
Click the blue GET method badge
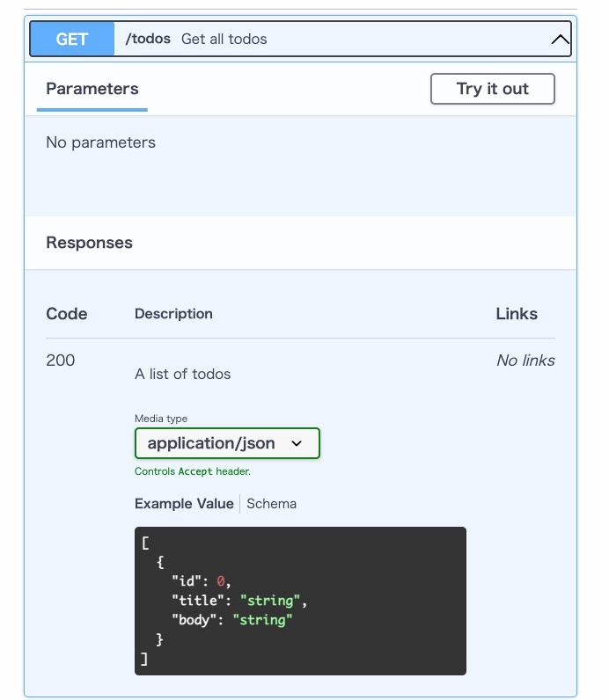pos(72,39)
